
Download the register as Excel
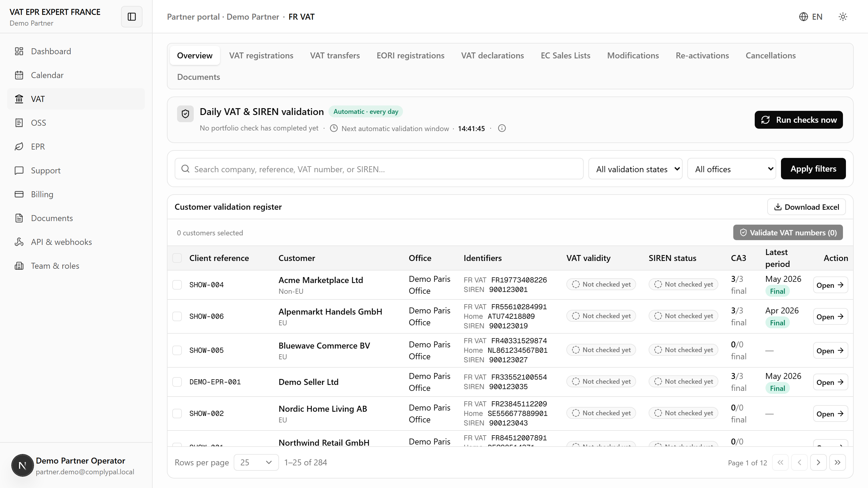806,207
